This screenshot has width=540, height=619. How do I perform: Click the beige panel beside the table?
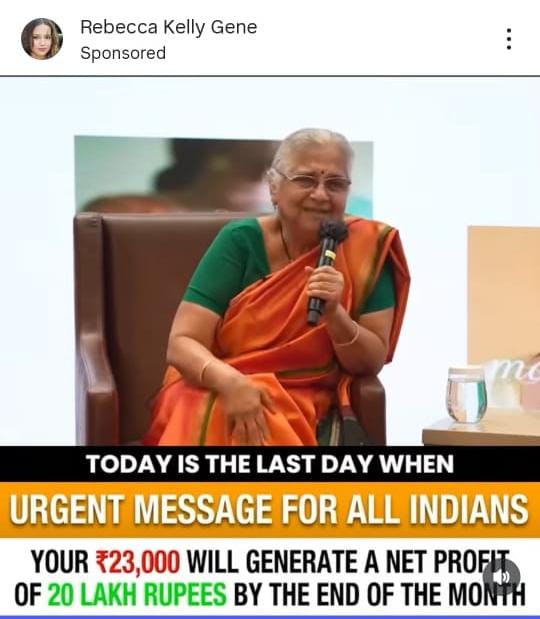click(x=504, y=294)
